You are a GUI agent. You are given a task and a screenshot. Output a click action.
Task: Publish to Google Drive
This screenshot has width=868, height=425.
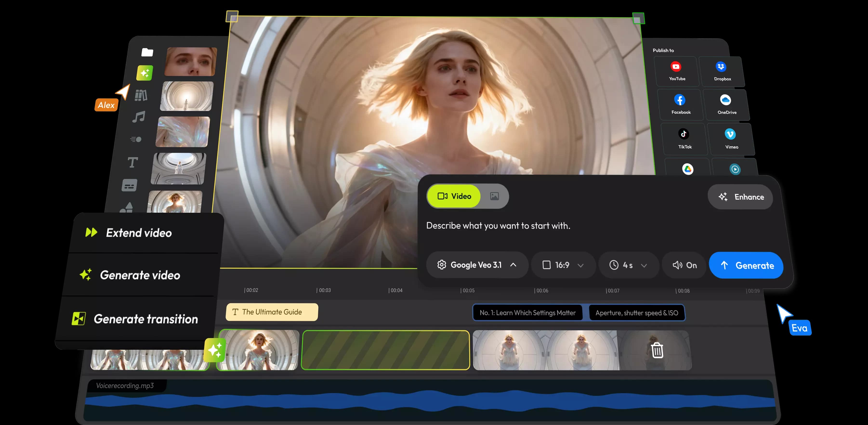688,169
